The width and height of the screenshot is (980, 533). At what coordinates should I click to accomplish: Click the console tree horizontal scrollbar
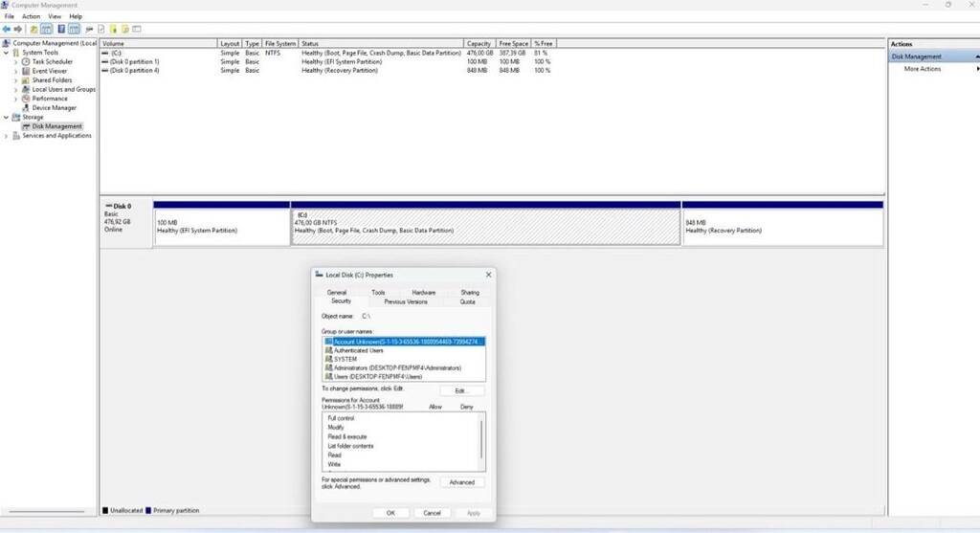(x=47, y=512)
